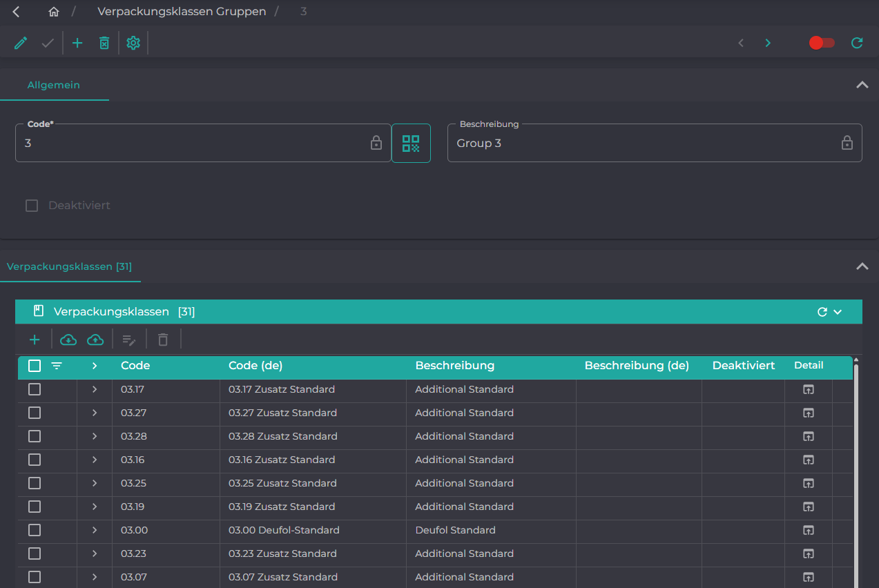The height and width of the screenshot is (588, 879).
Task: Check the box for row 03.17
Action: [x=35, y=389]
